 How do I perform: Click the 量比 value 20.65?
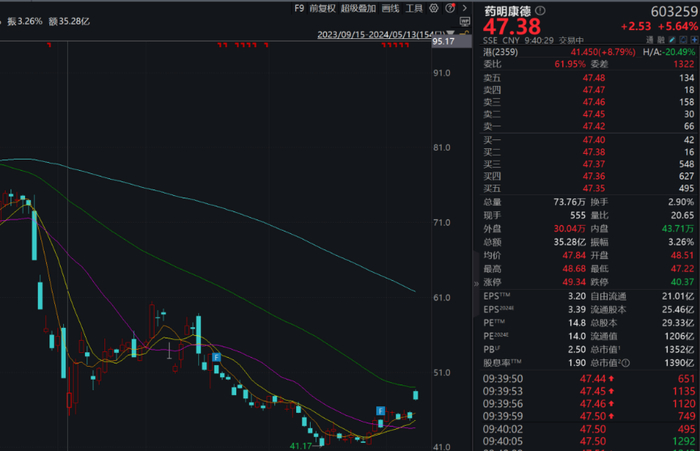(x=683, y=216)
